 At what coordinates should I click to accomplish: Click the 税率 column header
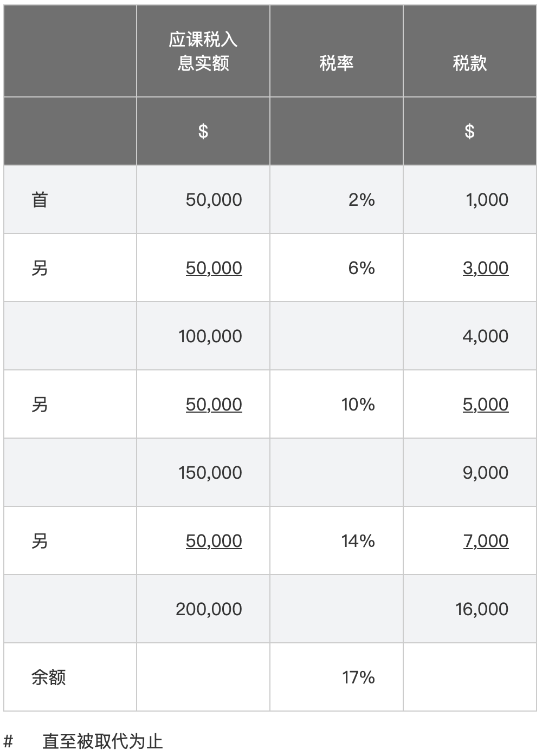(337, 51)
